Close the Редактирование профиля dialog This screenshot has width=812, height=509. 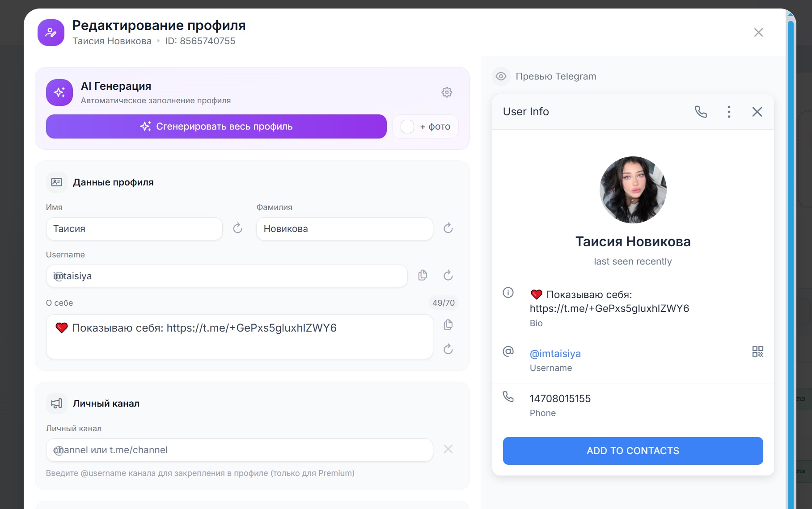point(758,33)
